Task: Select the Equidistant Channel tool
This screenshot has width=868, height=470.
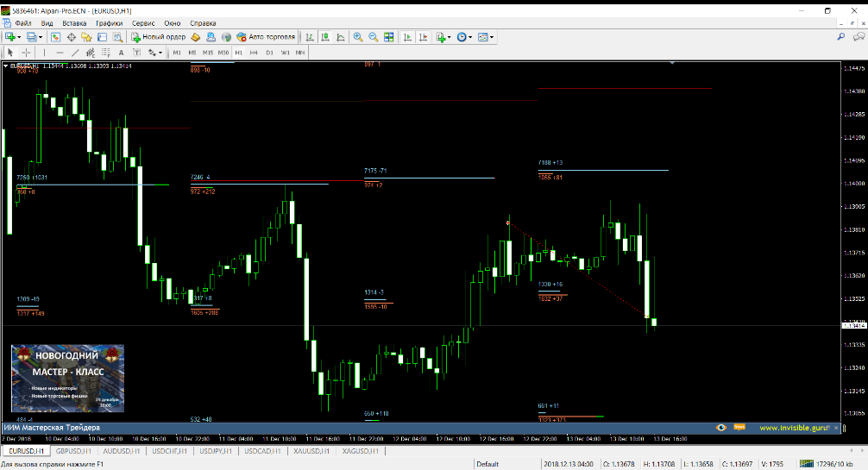Action: tap(91, 53)
